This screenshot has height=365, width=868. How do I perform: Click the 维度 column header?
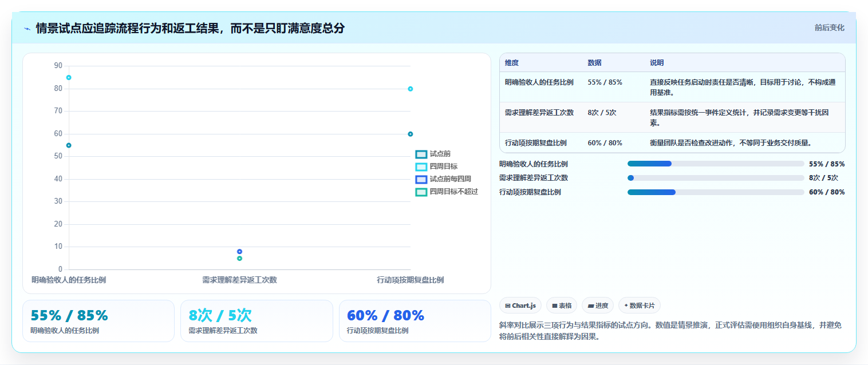pos(512,62)
